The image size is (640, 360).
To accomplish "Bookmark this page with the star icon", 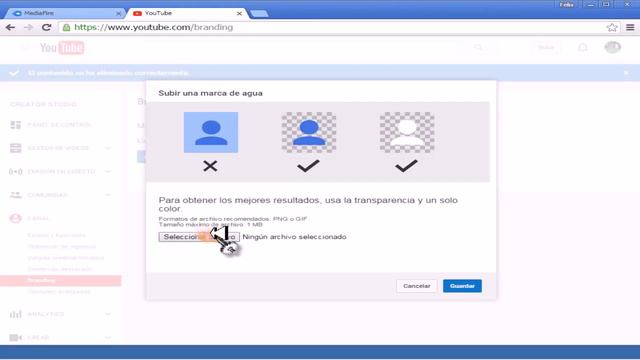I will (611, 27).
